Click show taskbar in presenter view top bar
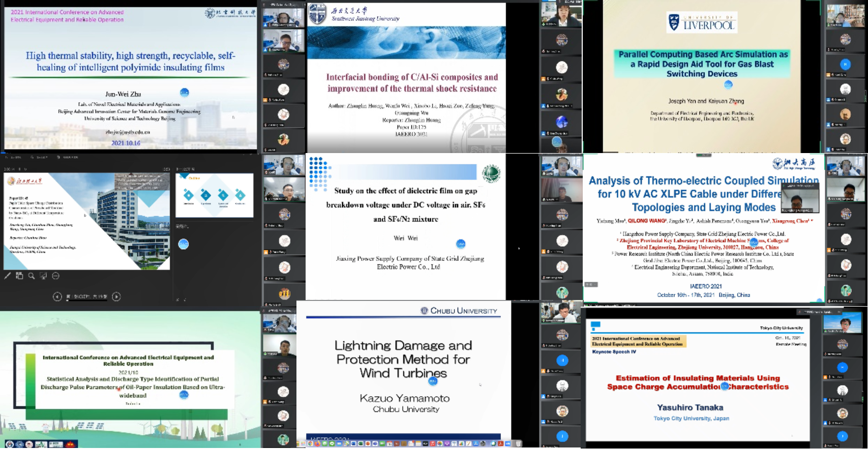868x449 pixels. tap(14, 157)
